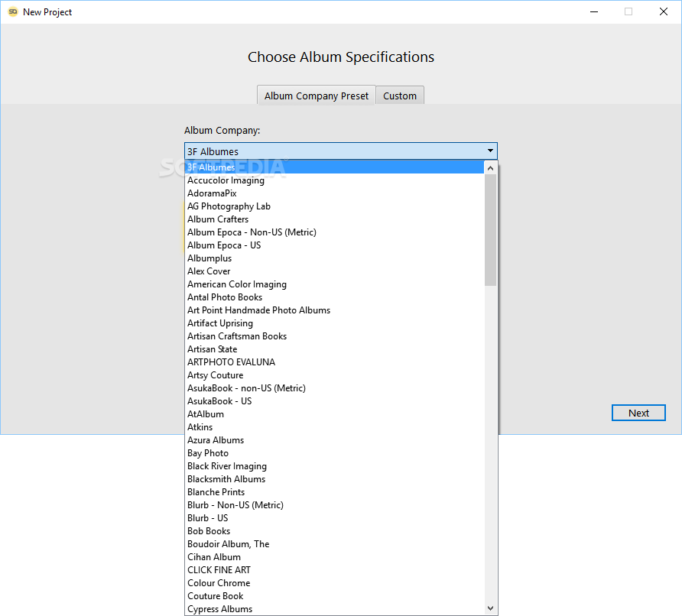This screenshot has height=616, width=682.
Task: Pick AsukaBook - non-US (Metric)
Action: (x=334, y=388)
